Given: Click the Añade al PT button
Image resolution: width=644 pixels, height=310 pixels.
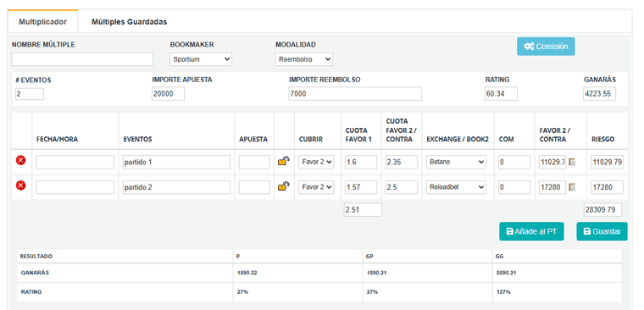Looking at the screenshot, I should coord(531,231).
